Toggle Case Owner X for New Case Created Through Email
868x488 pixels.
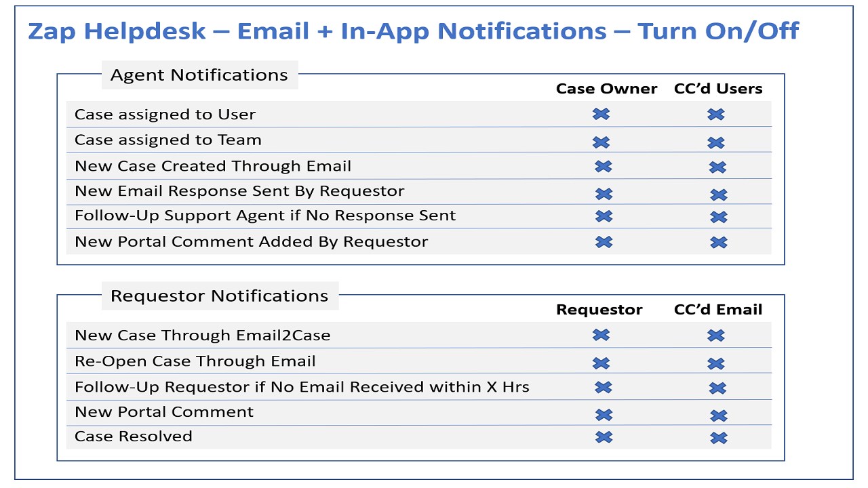pyautogui.click(x=604, y=166)
